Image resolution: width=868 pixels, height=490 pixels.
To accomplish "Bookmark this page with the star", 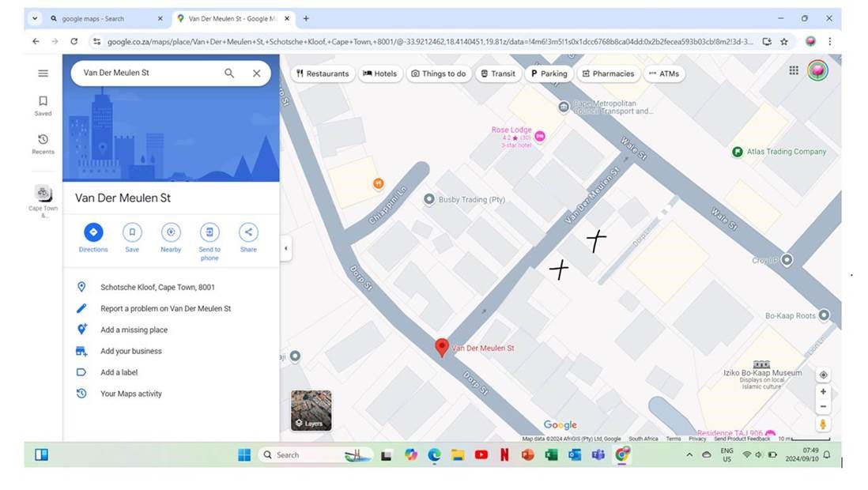I will [x=784, y=42].
